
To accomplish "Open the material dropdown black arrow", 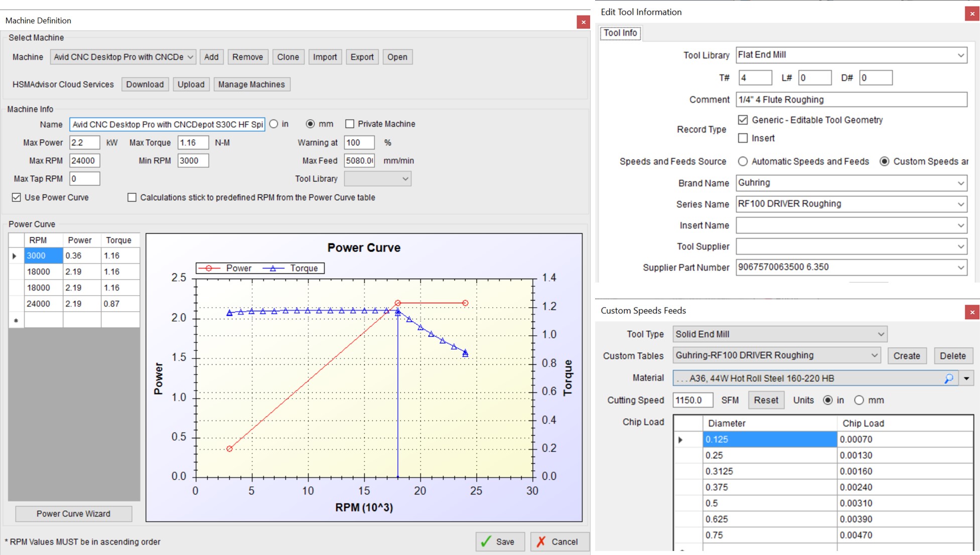I will point(966,378).
